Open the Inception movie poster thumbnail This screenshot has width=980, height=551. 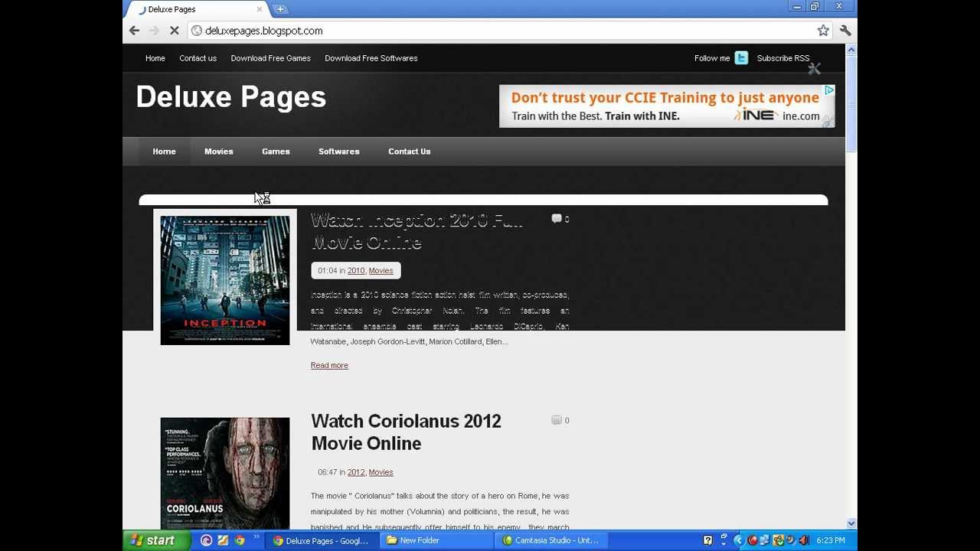pos(225,280)
